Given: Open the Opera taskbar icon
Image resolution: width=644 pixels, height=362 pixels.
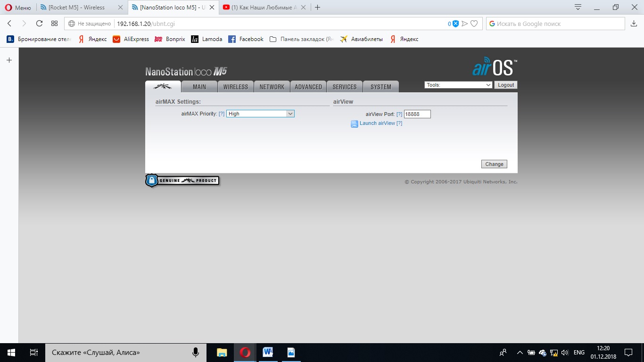Looking at the screenshot, I should click(x=245, y=352).
